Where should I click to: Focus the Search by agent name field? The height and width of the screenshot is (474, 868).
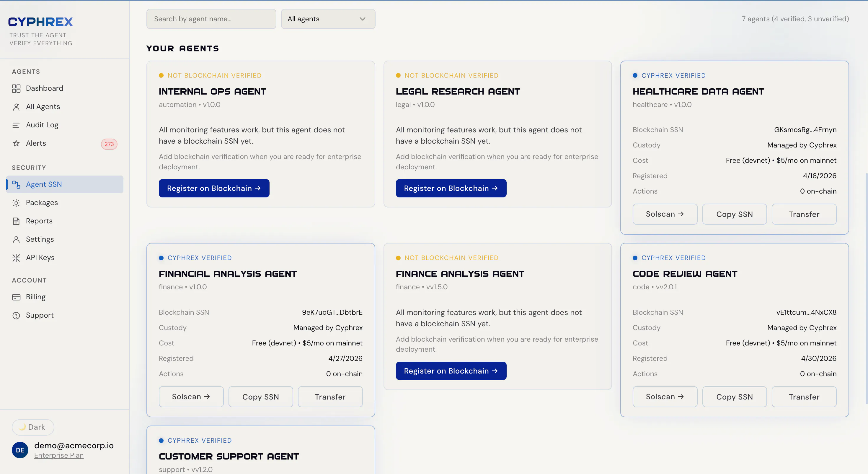point(211,19)
